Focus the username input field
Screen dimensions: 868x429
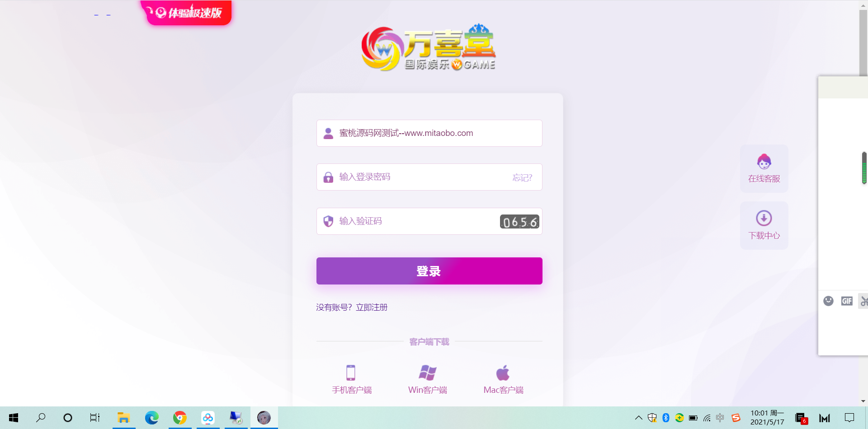[434, 133]
